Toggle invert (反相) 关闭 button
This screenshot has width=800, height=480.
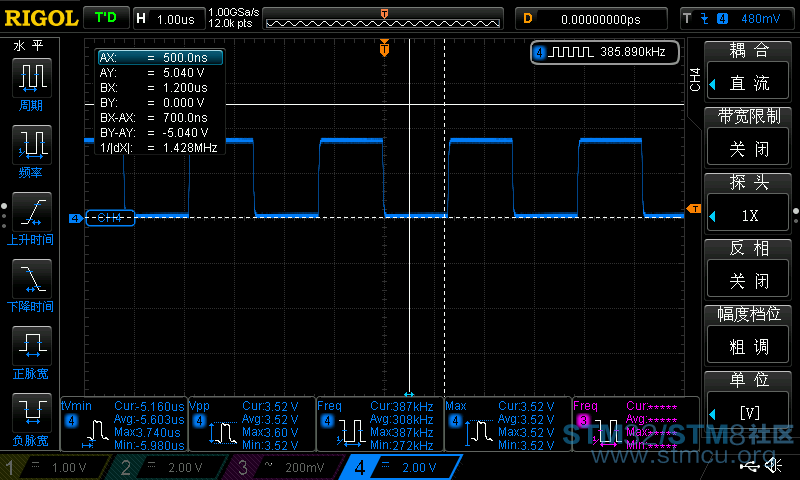(748, 281)
